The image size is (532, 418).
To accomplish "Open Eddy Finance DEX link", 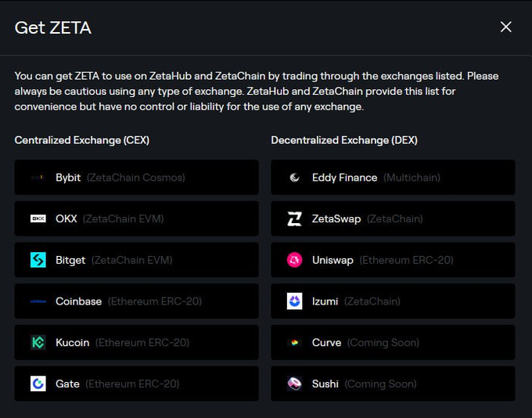I will tap(393, 177).
